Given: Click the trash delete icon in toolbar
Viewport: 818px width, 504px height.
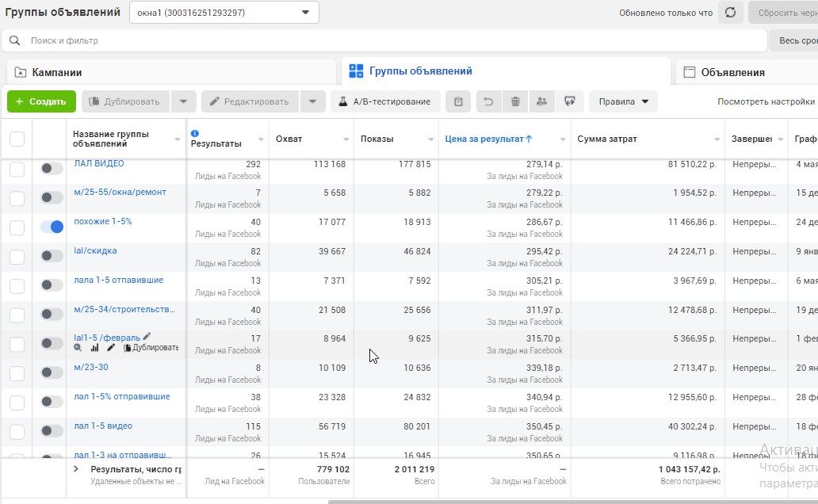Looking at the screenshot, I should [x=515, y=101].
